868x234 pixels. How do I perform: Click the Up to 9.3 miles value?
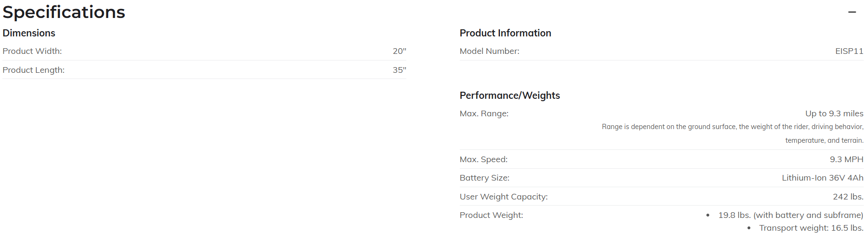[834, 113]
